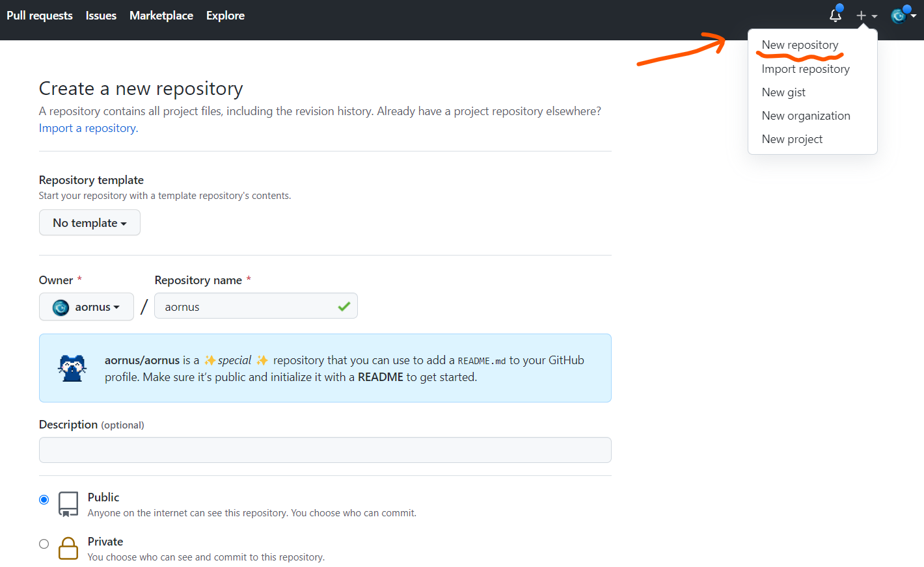Click the Octocat mascot icon in banner
This screenshot has width=924, height=567.
pos(72,368)
